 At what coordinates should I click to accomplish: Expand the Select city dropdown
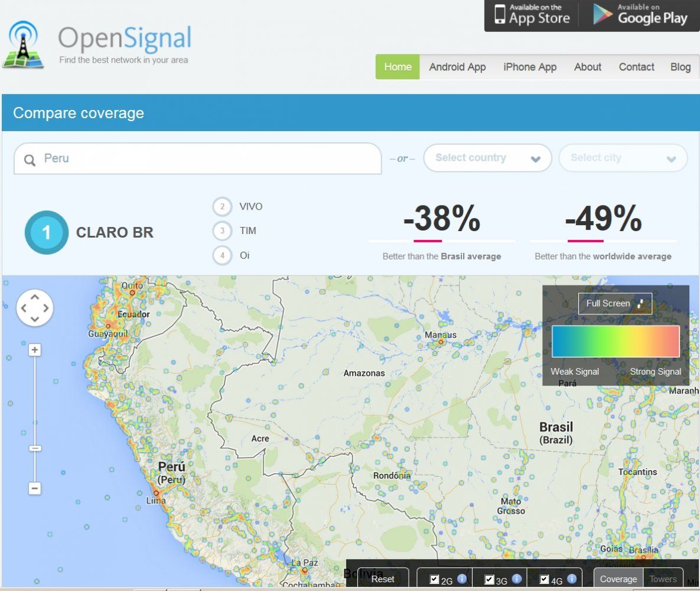point(623,158)
